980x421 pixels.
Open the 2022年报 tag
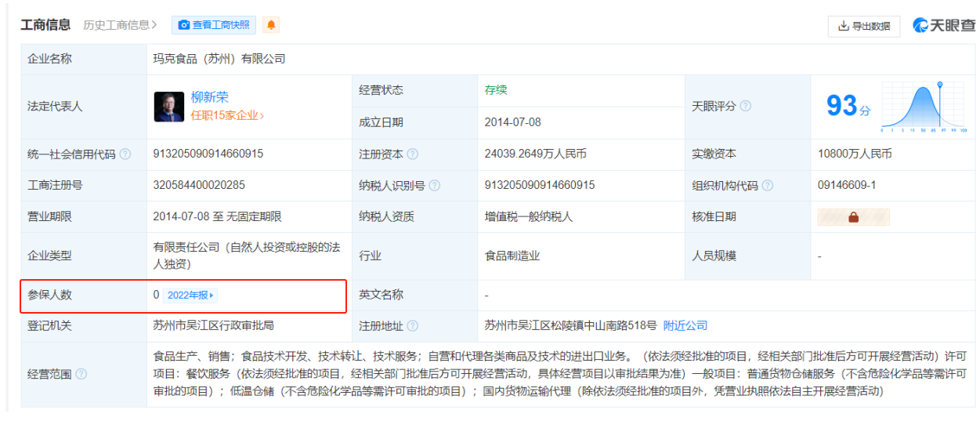[190, 296]
